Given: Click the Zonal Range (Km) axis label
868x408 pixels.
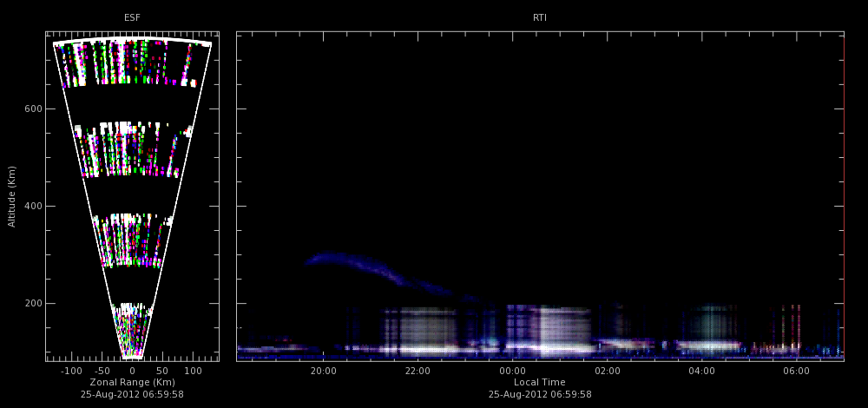Looking at the screenshot, I should pyautogui.click(x=132, y=383).
